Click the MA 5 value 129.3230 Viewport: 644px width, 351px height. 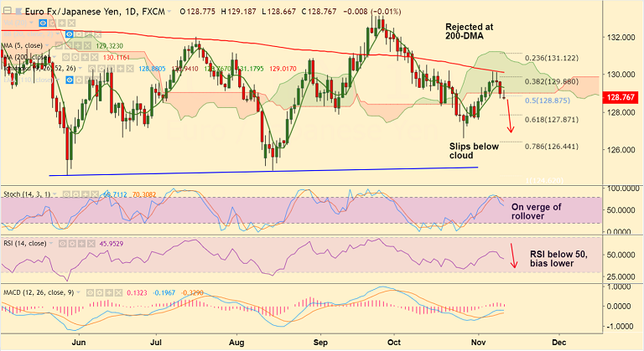coord(110,45)
